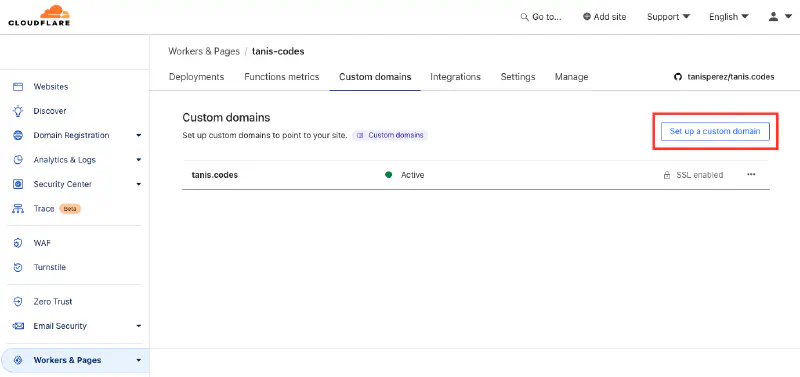Open WAF in the sidebar
Image resolution: width=800 pixels, height=377 pixels.
click(x=42, y=243)
